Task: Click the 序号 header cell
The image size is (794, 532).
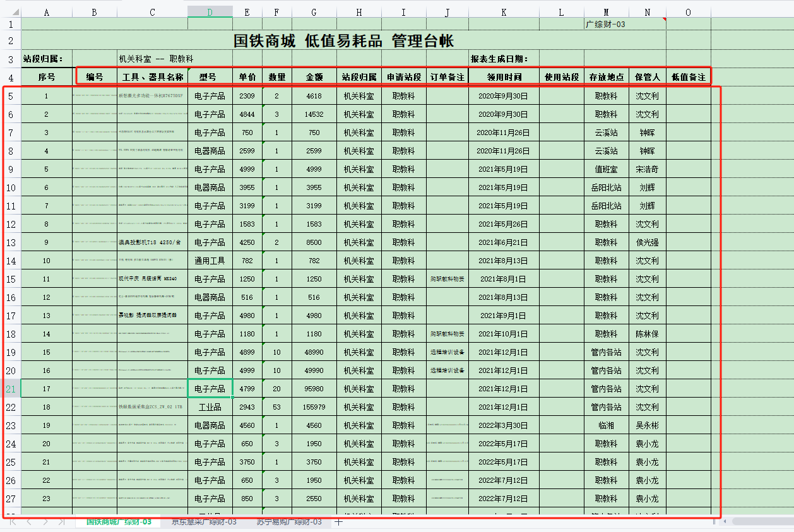Action: pyautogui.click(x=47, y=77)
